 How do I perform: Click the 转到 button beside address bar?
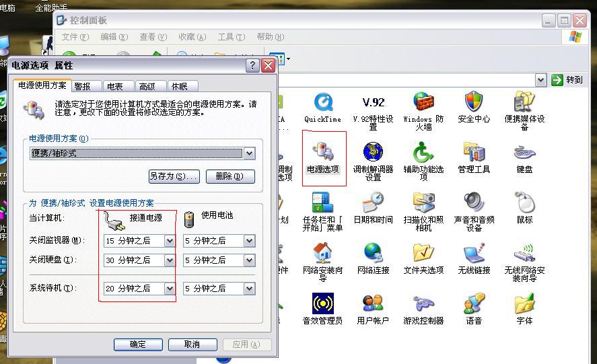click(x=567, y=80)
